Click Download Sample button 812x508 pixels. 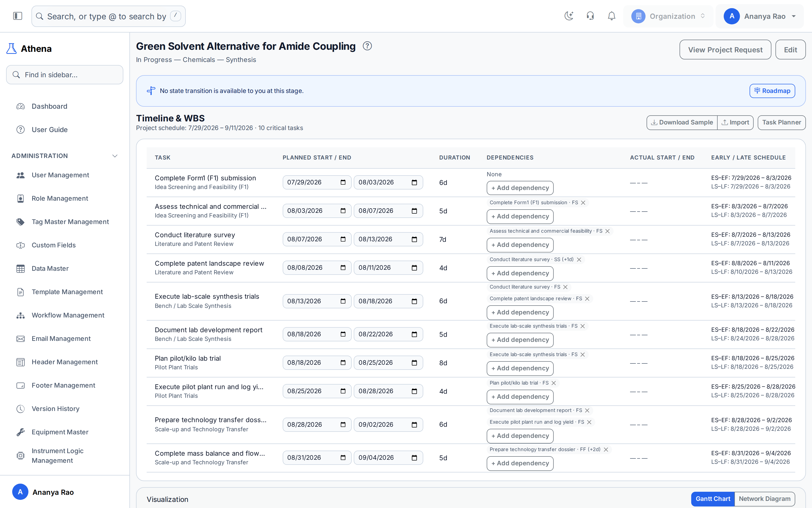pos(682,122)
